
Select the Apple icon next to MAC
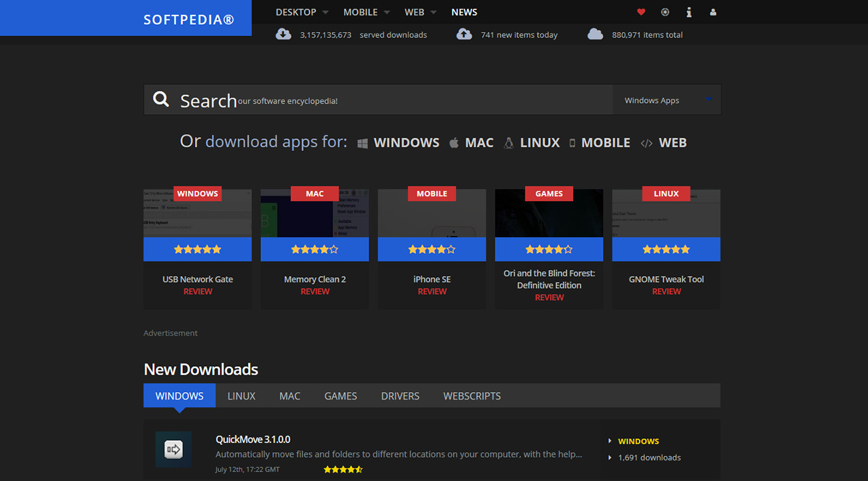coord(454,142)
